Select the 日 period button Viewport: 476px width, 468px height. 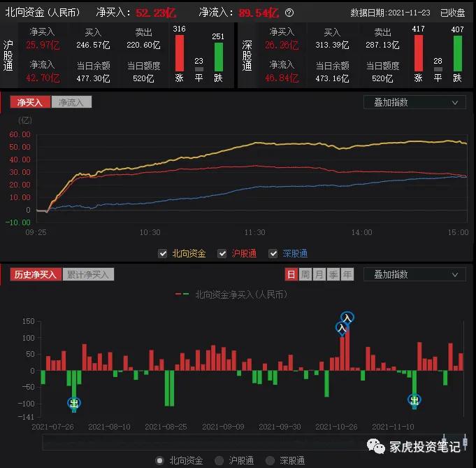pyautogui.click(x=291, y=274)
